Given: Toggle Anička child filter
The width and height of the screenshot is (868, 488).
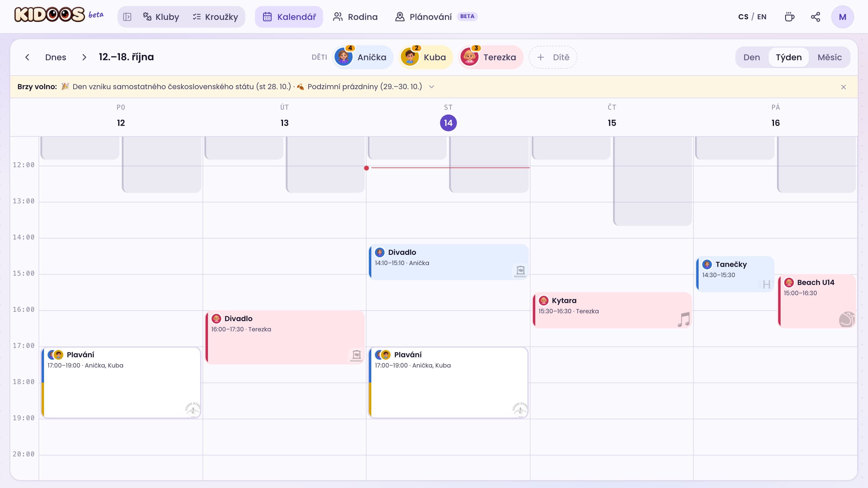Looking at the screenshot, I should [x=363, y=57].
